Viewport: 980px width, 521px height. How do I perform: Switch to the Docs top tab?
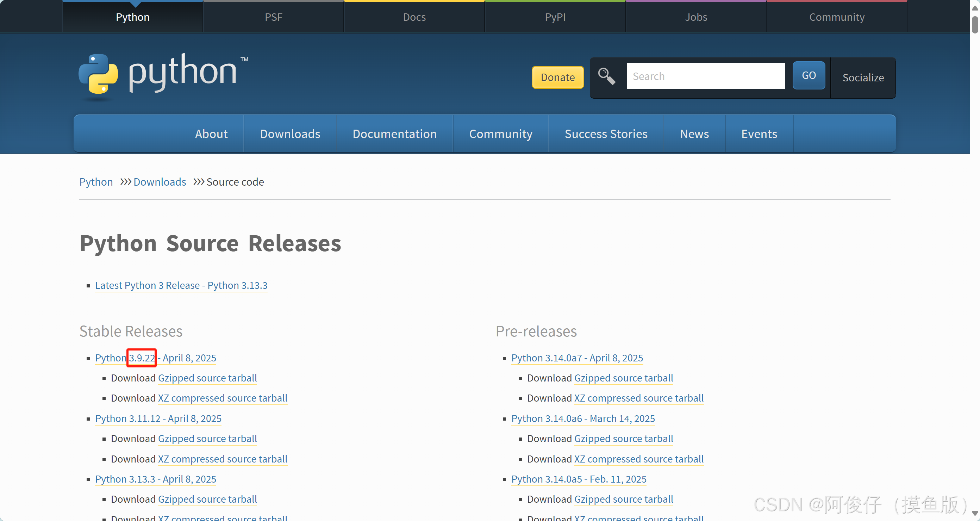coord(414,17)
